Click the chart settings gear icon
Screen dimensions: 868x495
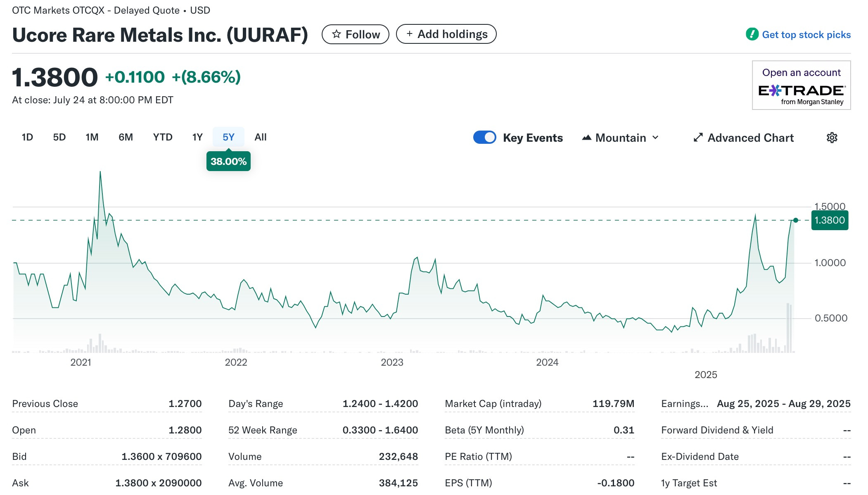click(832, 138)
